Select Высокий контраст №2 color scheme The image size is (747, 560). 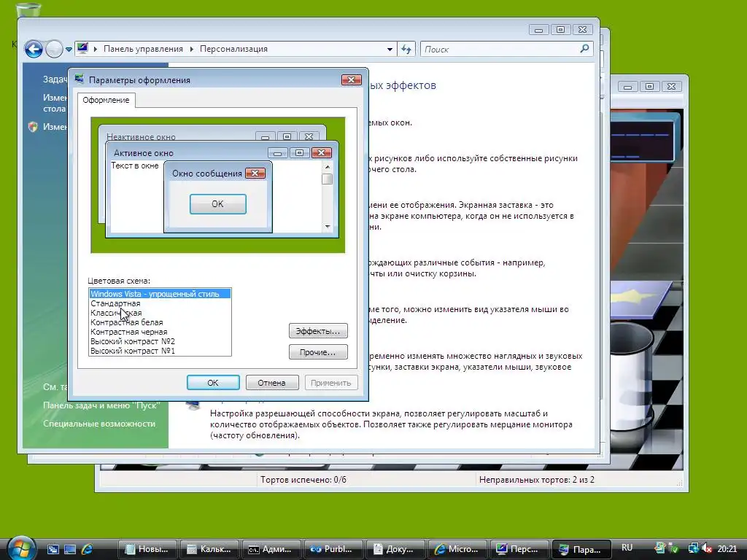click(x=160, y=341)
